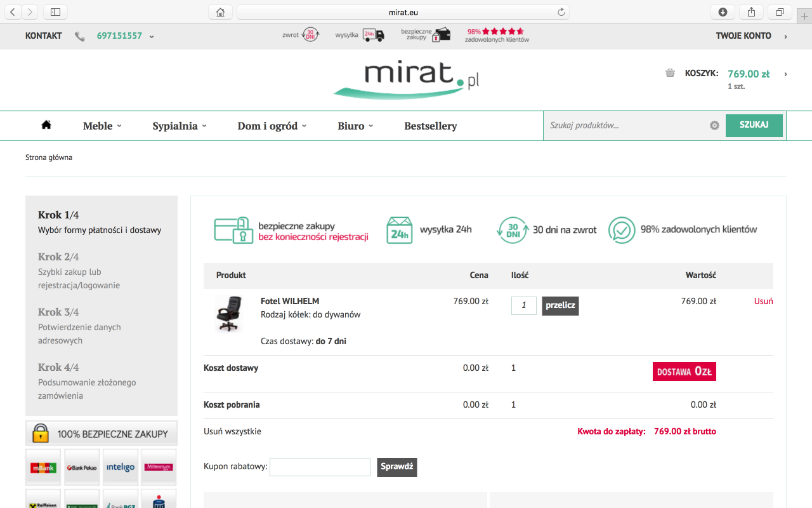812x508 pixels.
Task: Click Safari share icon
Action: click(x=751, y=12)
